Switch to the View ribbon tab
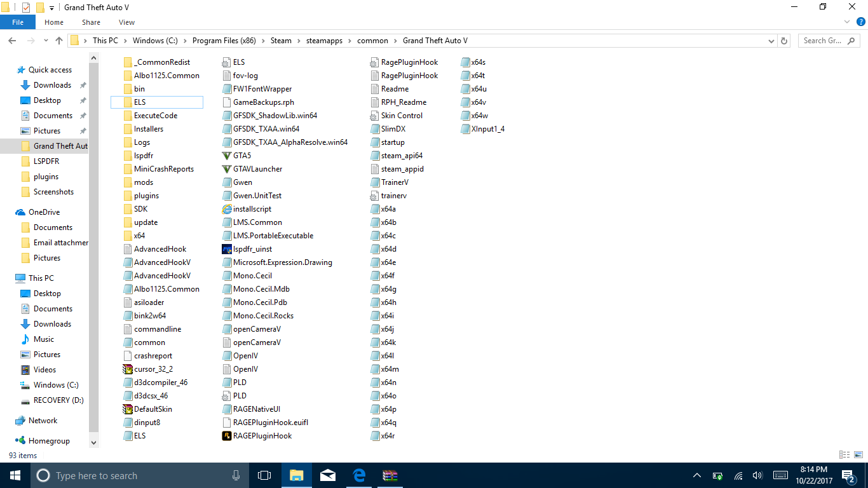868x488 pixels. tap(126, 22)
